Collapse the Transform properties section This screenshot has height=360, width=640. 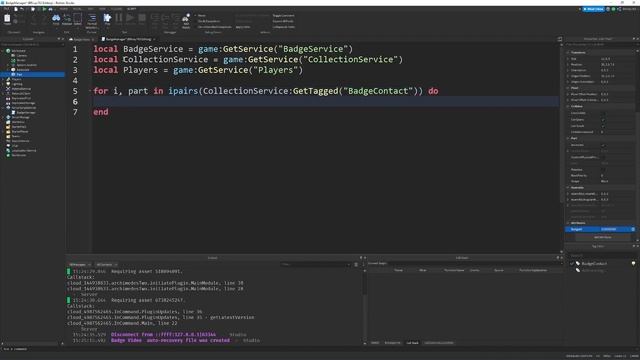(568, 52)
